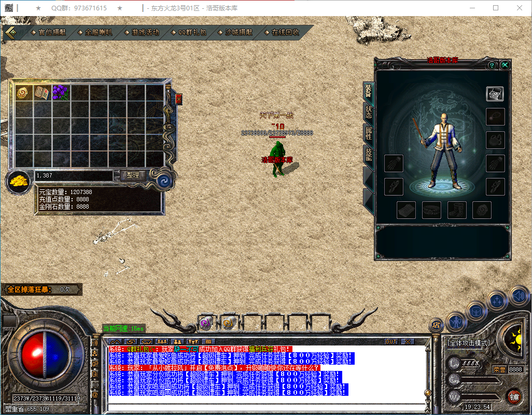Toggle the 全体攻击模式 attack mode
This screenshot has height=415, width=532.
click(x=469, y=343)
